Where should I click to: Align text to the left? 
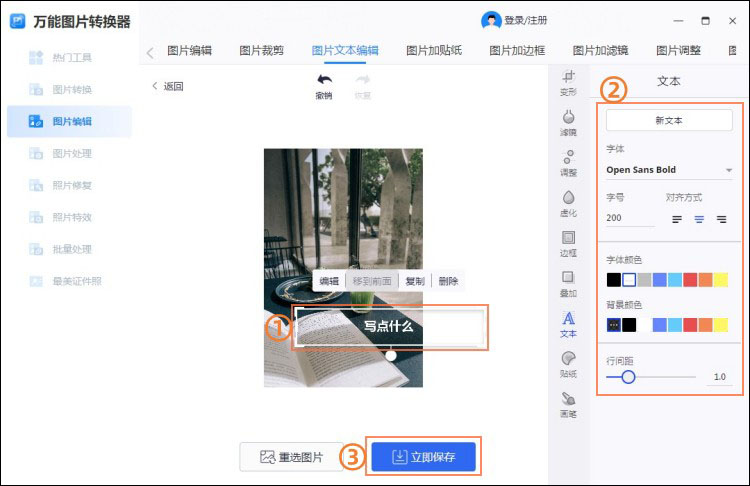[677, 219]
